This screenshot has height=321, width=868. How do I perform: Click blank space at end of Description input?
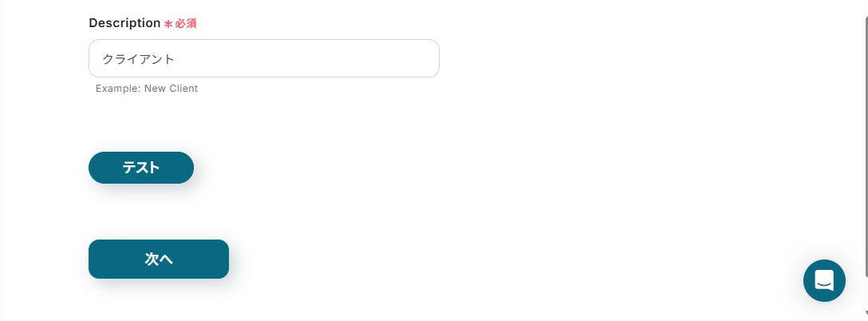(332, 58)
